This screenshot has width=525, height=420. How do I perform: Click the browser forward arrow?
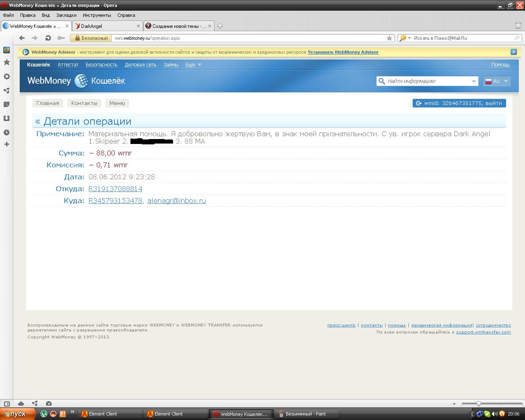(35, 38)
